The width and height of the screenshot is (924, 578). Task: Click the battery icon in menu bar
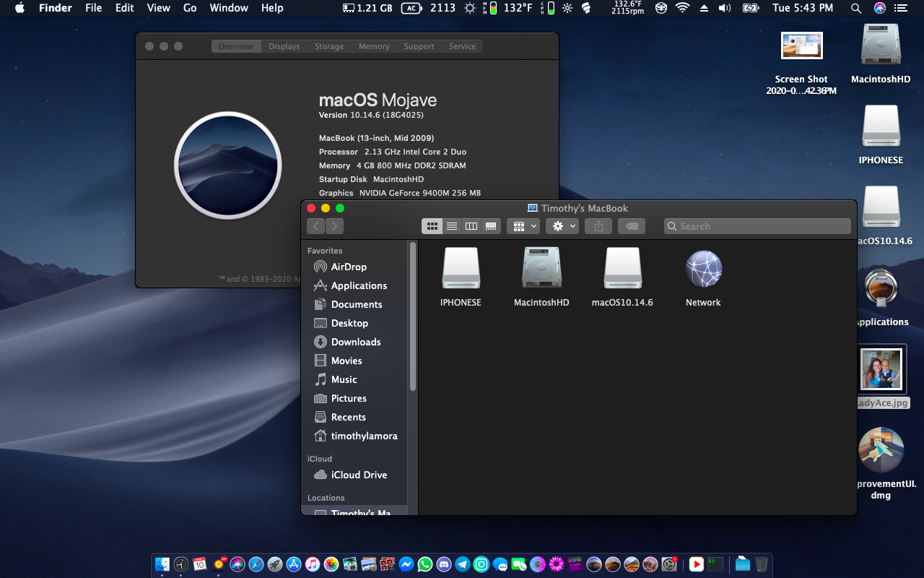[751, 8]
